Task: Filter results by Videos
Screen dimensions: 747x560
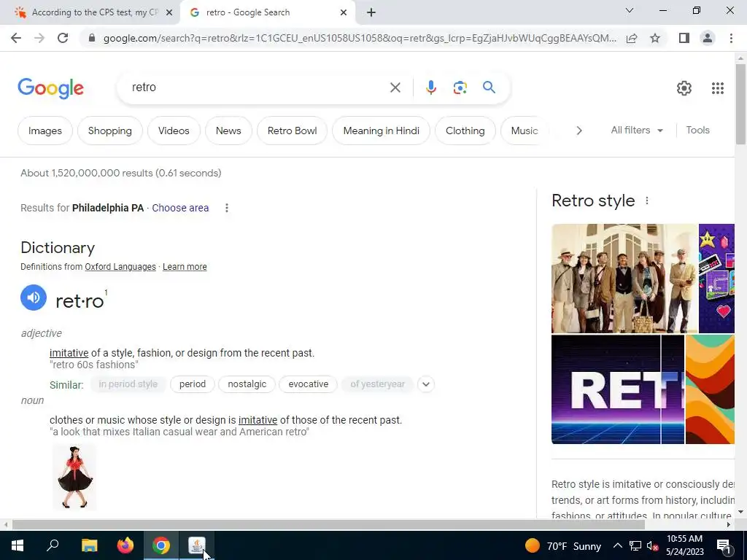Action: (x=174, y=131)
